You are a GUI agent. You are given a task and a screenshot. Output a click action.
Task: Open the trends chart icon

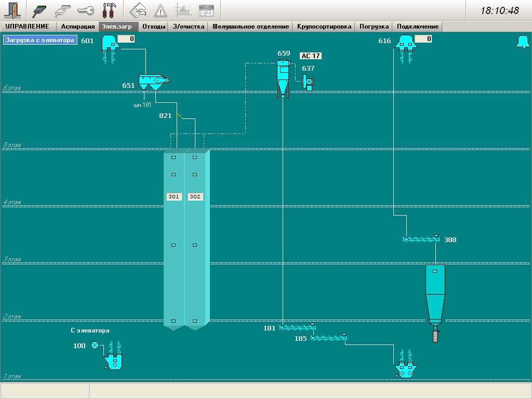point(183,10)
